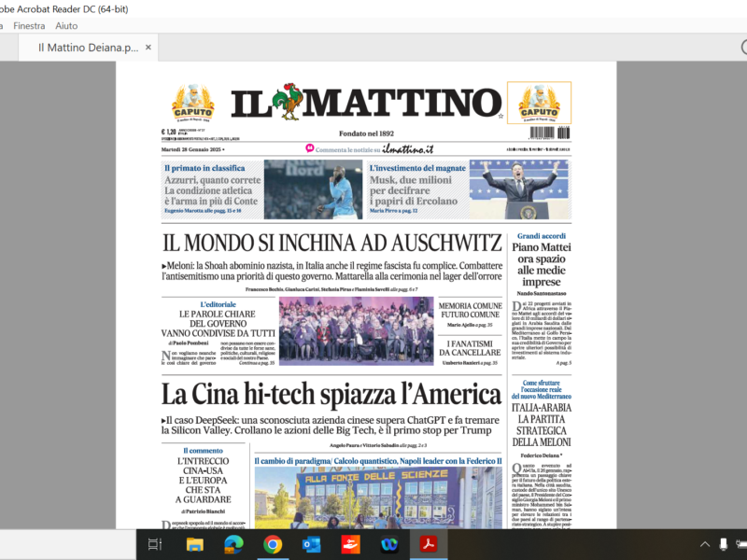Click the Musk arms-raised photo

click(x=520, y=189)
